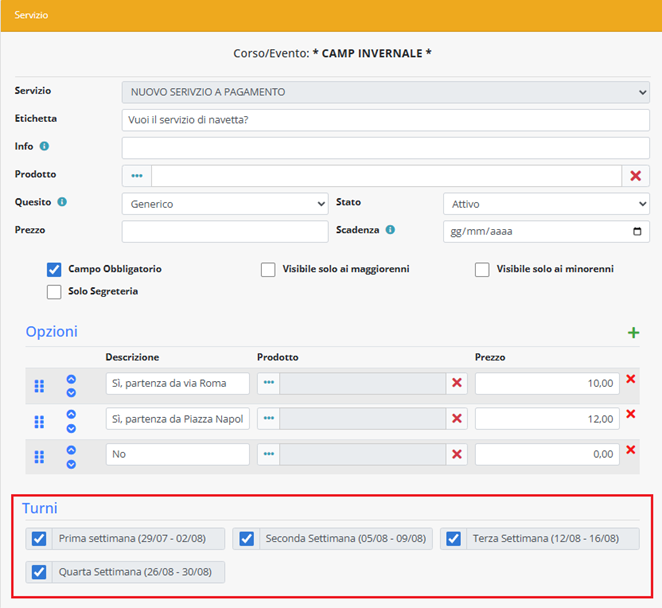Click the green plus to add option

click(633, 333)
